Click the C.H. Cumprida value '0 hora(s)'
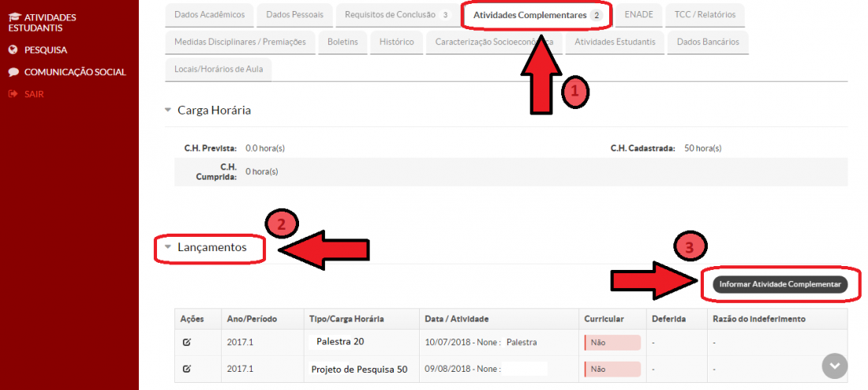The height and width of the screenshot is (390, 868). click(262, 172)
